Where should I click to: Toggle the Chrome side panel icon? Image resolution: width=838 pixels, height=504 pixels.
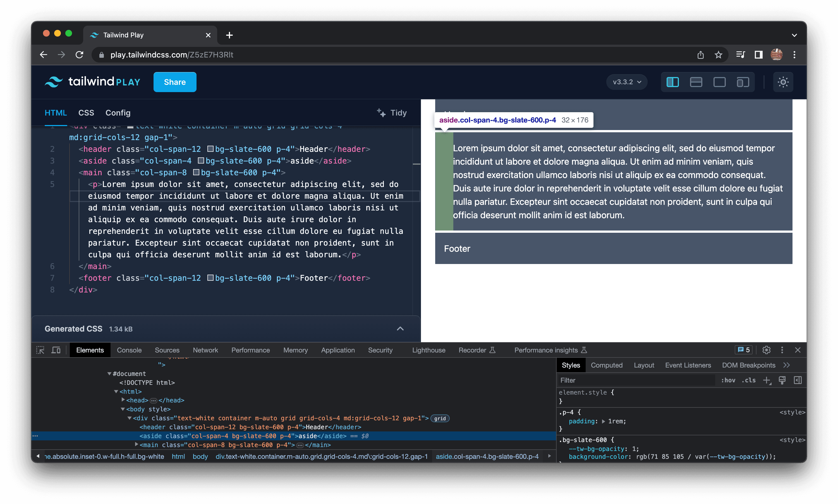(x=758, y=55)
